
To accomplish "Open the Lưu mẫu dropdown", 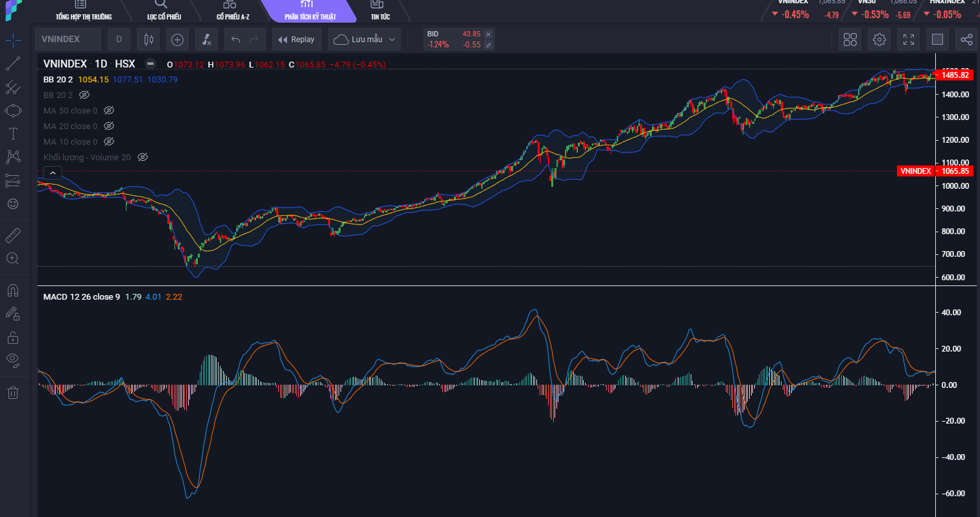I will pyautogui.click(x=364, y=40).
